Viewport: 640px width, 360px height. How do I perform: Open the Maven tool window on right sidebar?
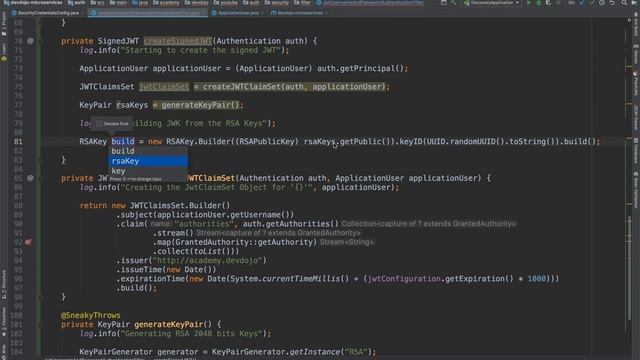click(636, 55)
